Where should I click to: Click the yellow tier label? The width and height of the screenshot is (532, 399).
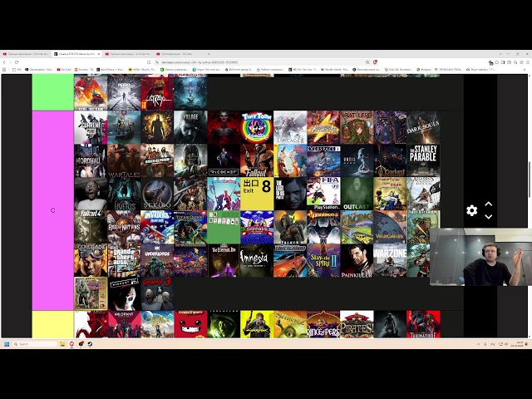click(52, 324)
